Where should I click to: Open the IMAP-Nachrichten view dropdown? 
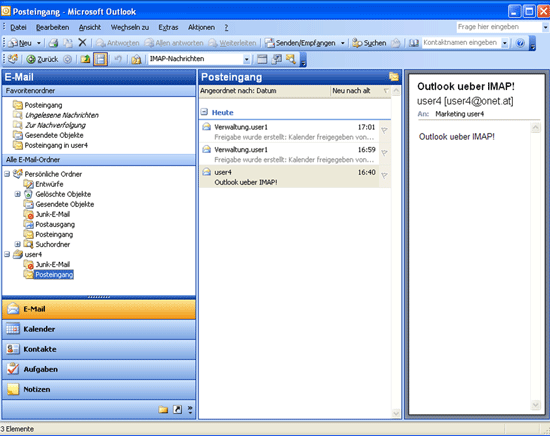point(247,59)
